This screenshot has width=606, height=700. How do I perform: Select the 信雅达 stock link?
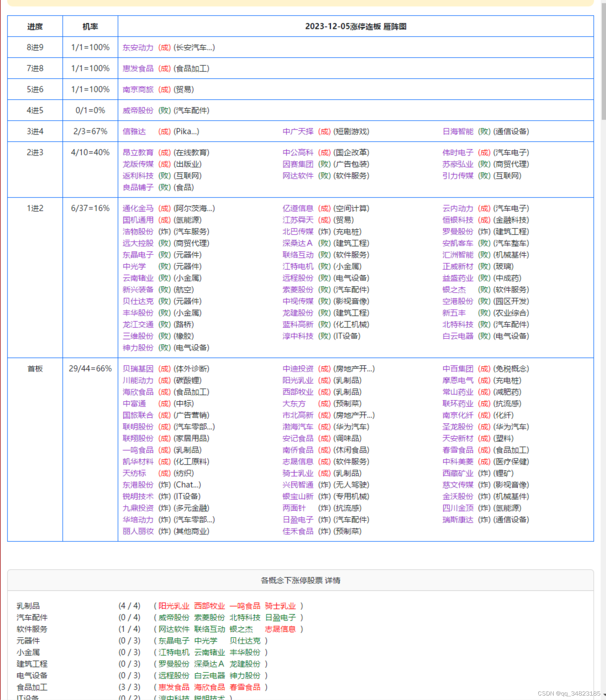pos(134,132)
